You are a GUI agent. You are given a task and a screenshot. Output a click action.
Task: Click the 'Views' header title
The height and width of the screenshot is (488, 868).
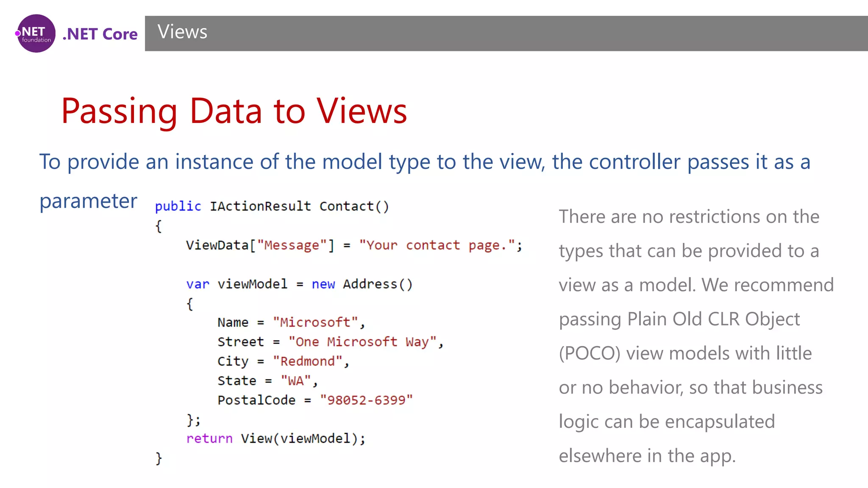(x=183, y=32)
